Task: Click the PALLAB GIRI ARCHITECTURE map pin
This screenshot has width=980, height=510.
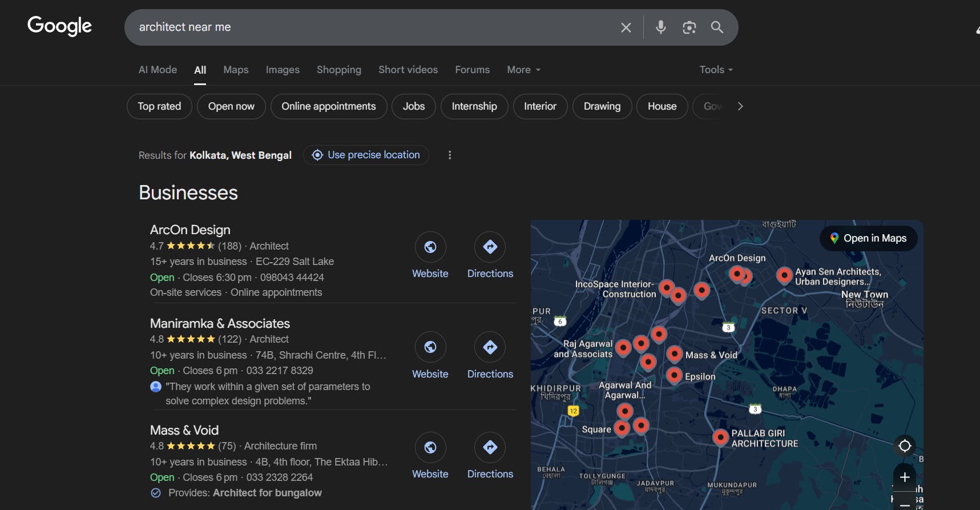Action: click(720, 438)
